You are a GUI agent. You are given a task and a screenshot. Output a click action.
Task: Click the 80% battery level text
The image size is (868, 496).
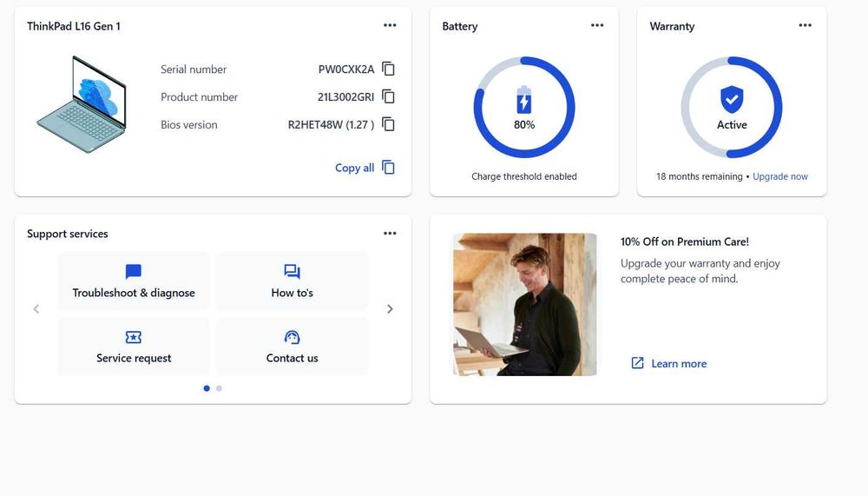pyautogui.click(x=523, y=125)
